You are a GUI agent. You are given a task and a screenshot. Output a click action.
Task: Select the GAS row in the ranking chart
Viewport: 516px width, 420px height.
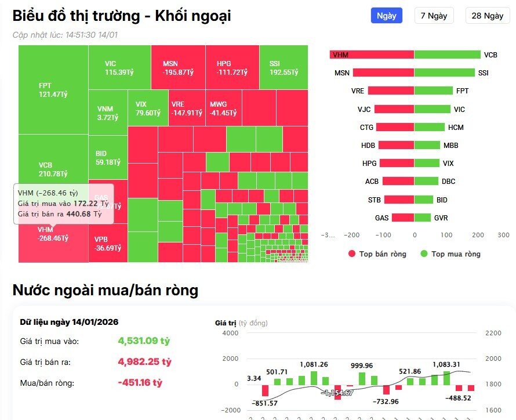[x=401, y=218]
